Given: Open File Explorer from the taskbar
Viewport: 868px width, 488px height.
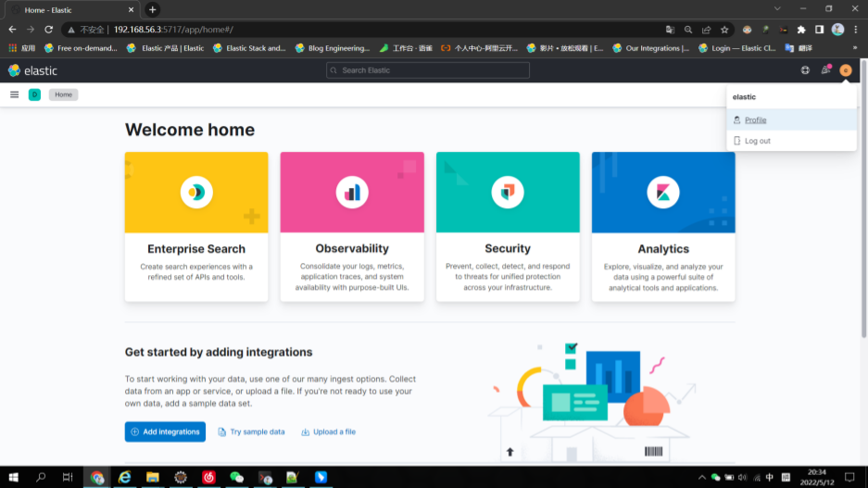Looking at the screenshot, I should point(152,477).
